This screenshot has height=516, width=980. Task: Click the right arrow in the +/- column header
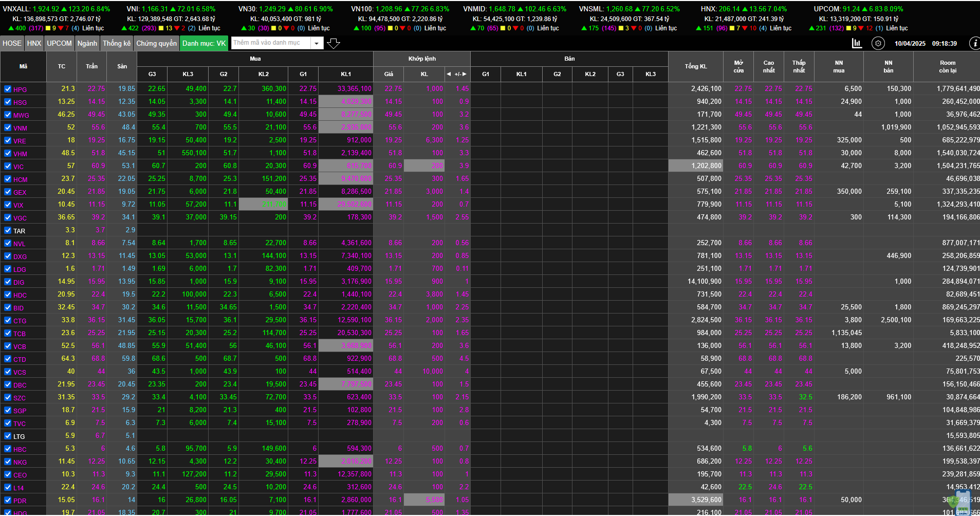(465, 74)
